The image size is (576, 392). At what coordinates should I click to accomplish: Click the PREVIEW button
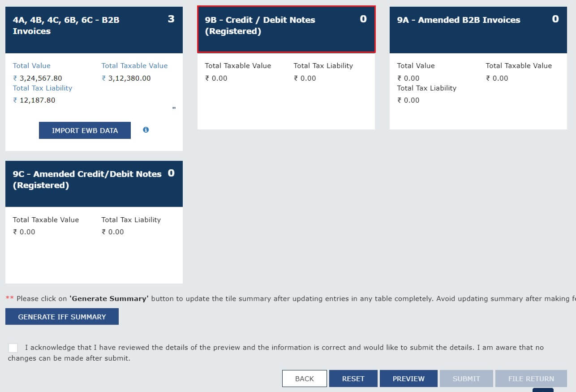click(x=408, y=379)
